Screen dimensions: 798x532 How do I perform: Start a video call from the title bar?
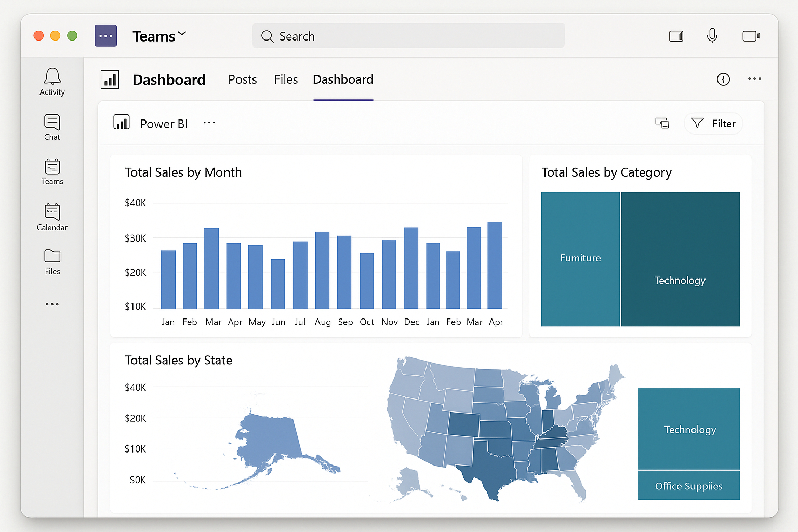point(751,35)
